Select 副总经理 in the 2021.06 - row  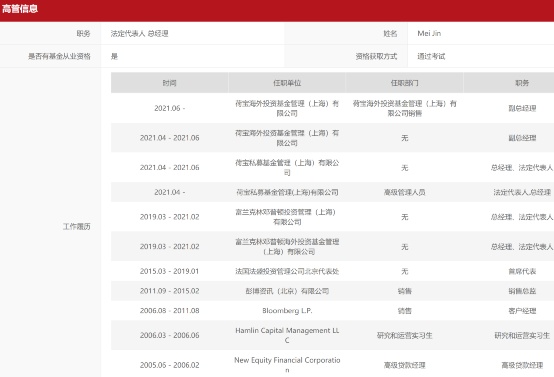point(522,108)
